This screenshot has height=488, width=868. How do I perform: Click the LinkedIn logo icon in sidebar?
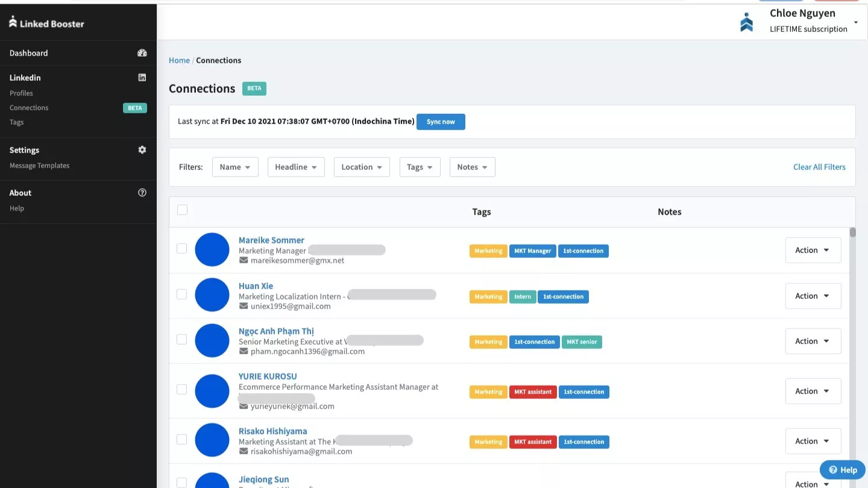coord(142,77)
